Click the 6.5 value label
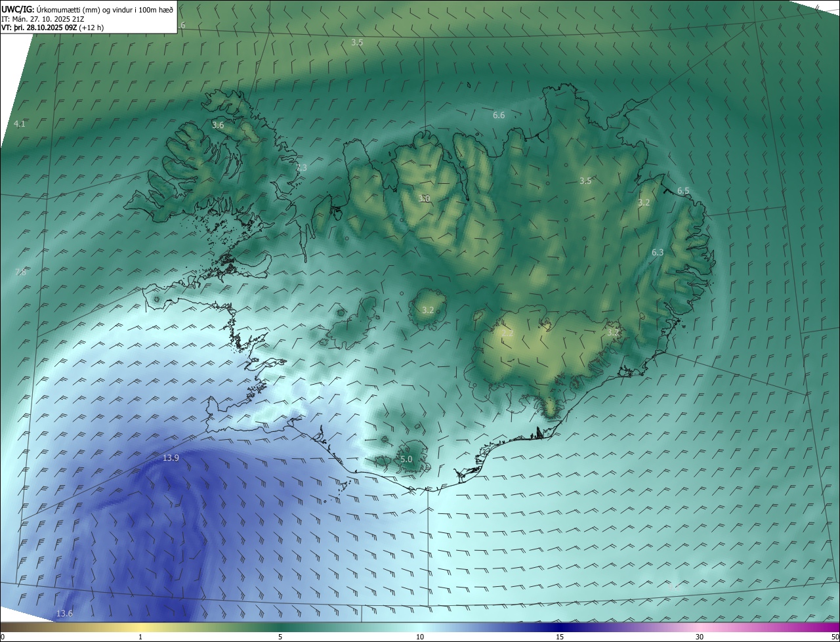The height and width of the screenshot is (642, 840). [x=683, y=191]
